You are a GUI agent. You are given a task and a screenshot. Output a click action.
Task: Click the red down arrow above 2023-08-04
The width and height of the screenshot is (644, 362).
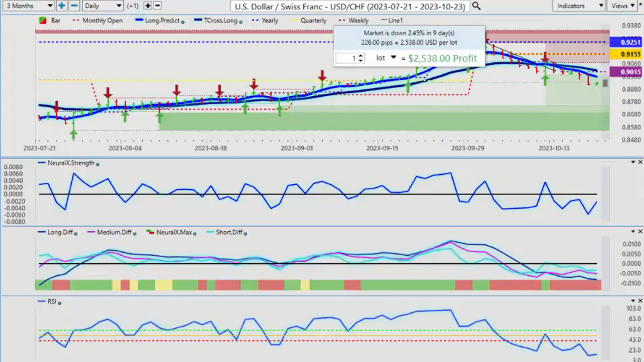[x=108, y=93]
